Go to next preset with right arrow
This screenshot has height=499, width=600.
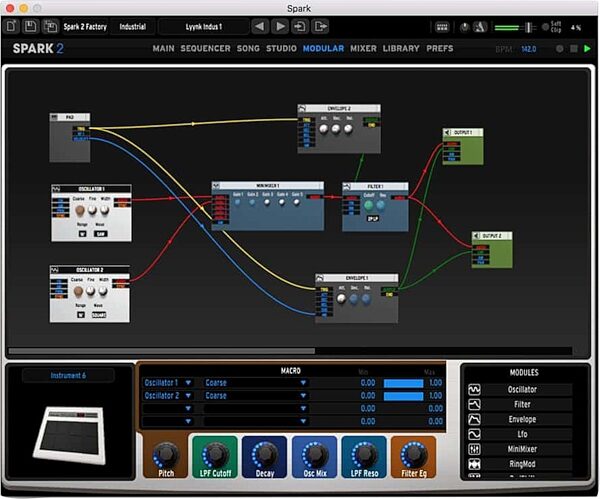[280, 26]
